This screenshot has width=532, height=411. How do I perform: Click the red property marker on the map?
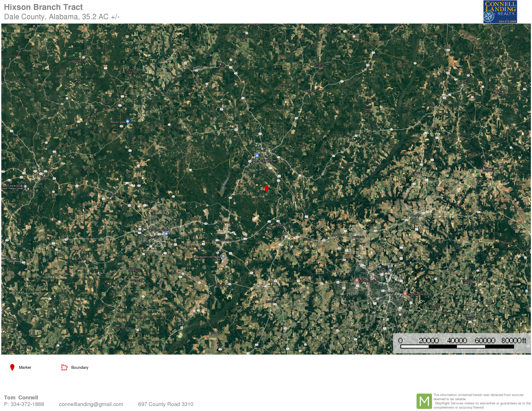pos(266,188)
